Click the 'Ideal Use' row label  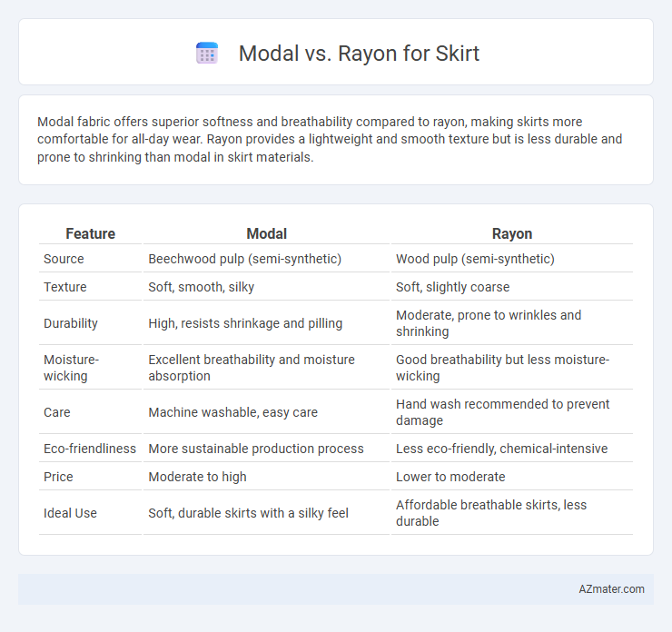70,513
